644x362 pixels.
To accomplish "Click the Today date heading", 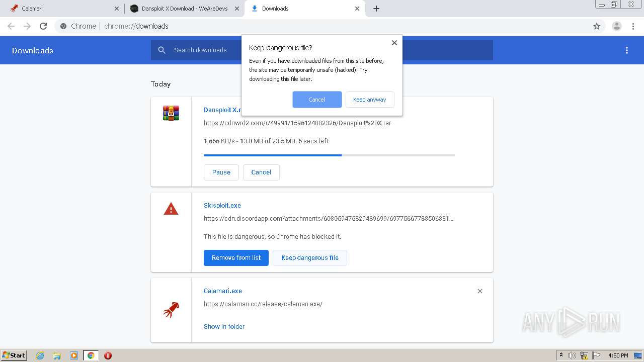I will pos(161,84).
